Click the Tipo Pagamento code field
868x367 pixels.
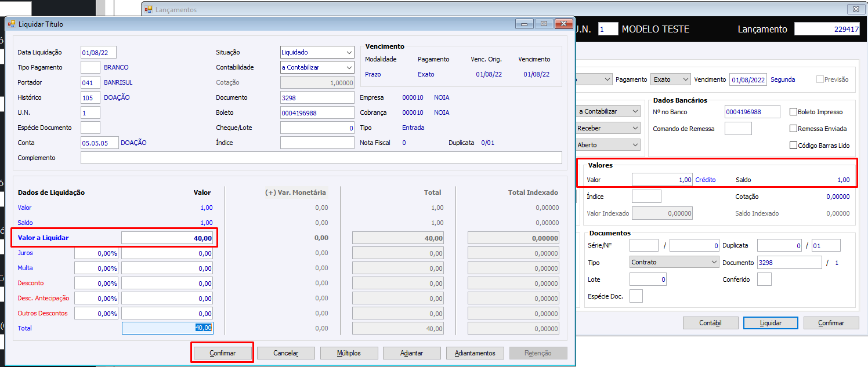tap(91, 67)
